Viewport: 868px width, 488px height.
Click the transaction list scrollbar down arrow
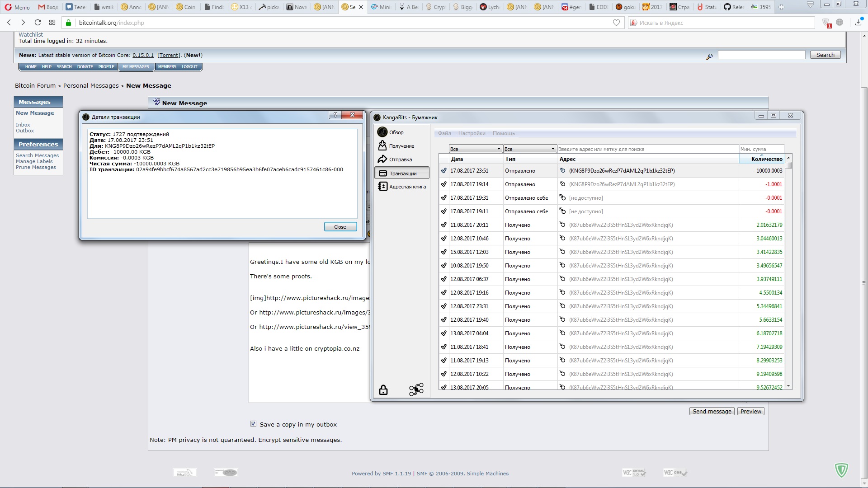789,386
